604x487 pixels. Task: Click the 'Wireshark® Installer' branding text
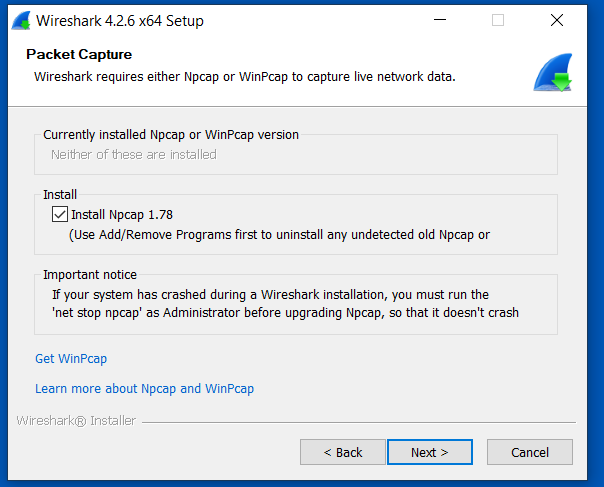pyautogui.click(x=76, y=421)
